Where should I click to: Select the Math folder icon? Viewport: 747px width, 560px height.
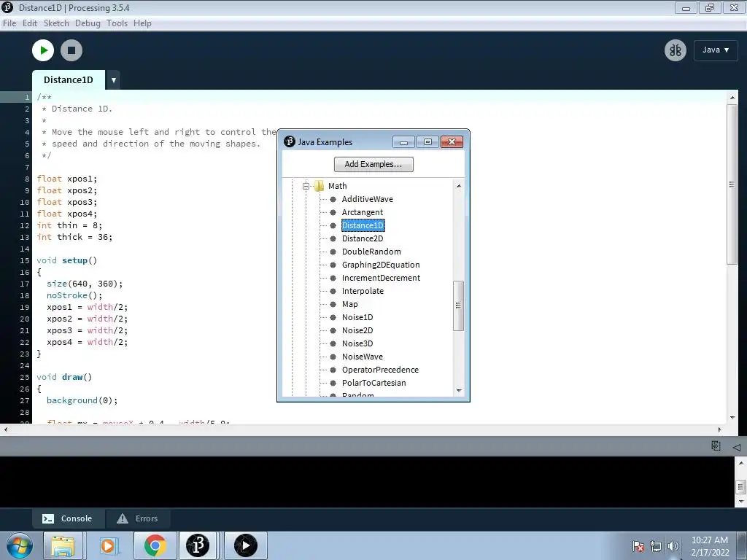(x=320, y=186)
